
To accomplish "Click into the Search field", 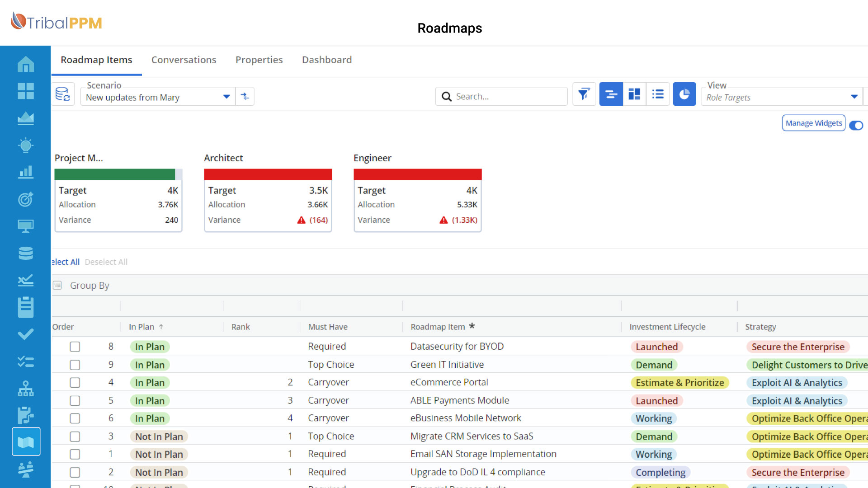I will pos(501,96).
